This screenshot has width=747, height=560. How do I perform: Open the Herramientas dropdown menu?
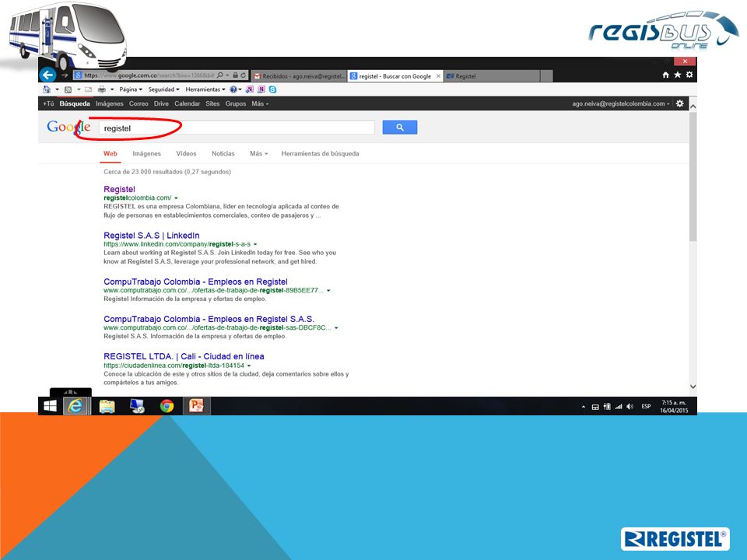205,89
